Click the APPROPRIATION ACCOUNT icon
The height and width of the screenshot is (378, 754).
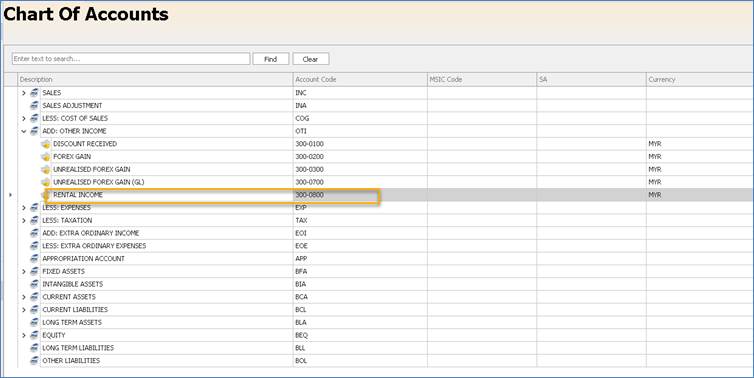coord(34,259)
